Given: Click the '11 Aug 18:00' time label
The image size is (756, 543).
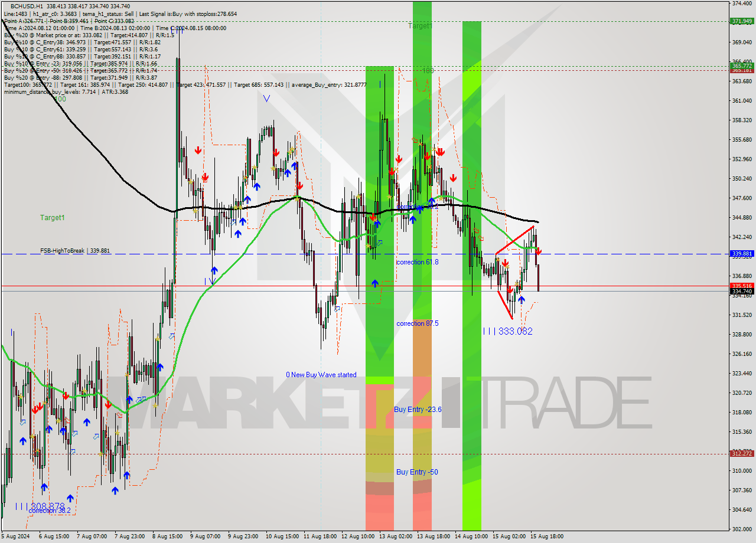Looking at the screenshot, I should (320, 537).
